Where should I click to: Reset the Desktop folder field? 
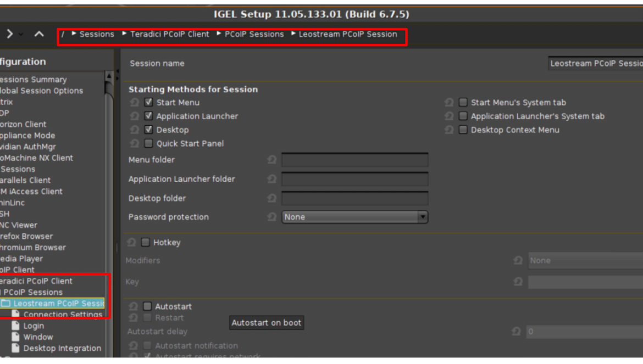pyautogui.click(x=272, y=198)
